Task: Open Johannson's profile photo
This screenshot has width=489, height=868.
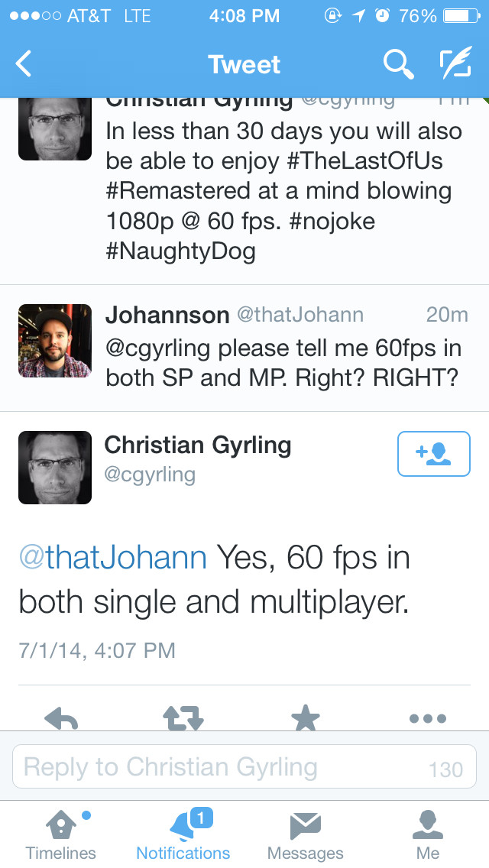Action: [x=55, y=341]
